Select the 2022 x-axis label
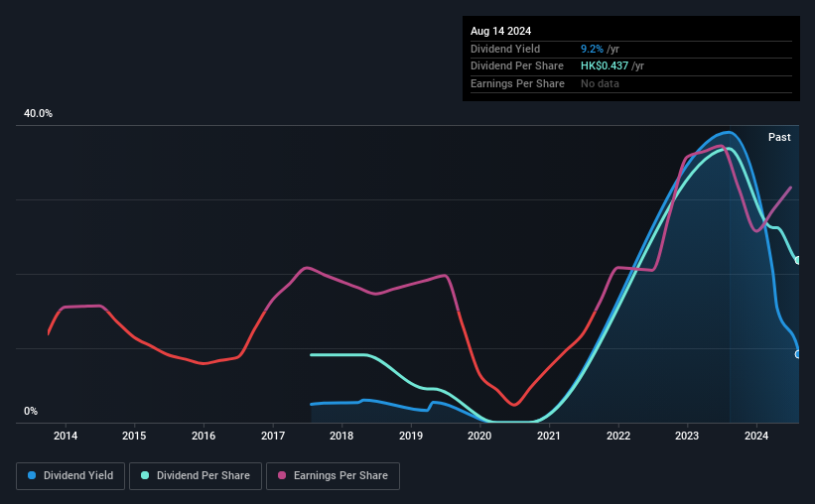Screen dimensions: 815x504 coord(618,436)
